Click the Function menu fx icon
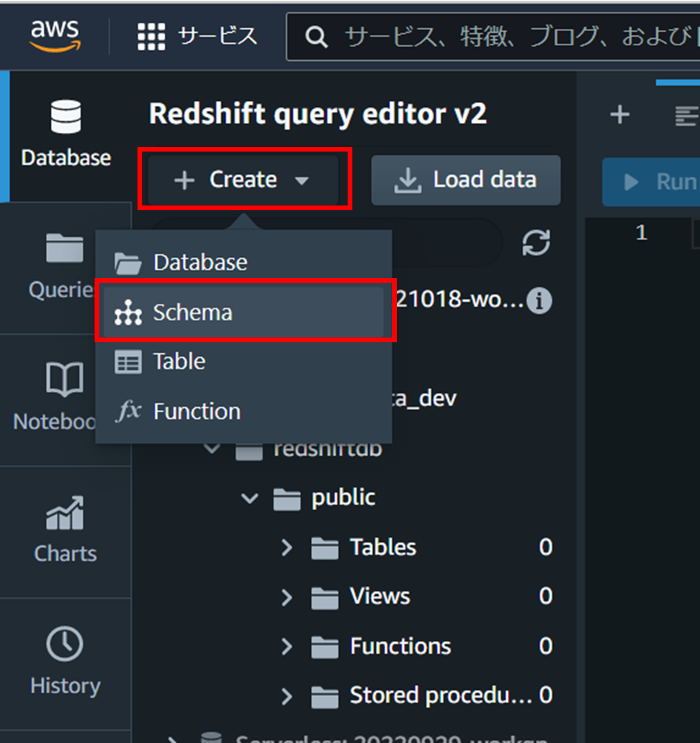Image resolution: width=700 pixels, height=743 pixels. click(128, 411)
